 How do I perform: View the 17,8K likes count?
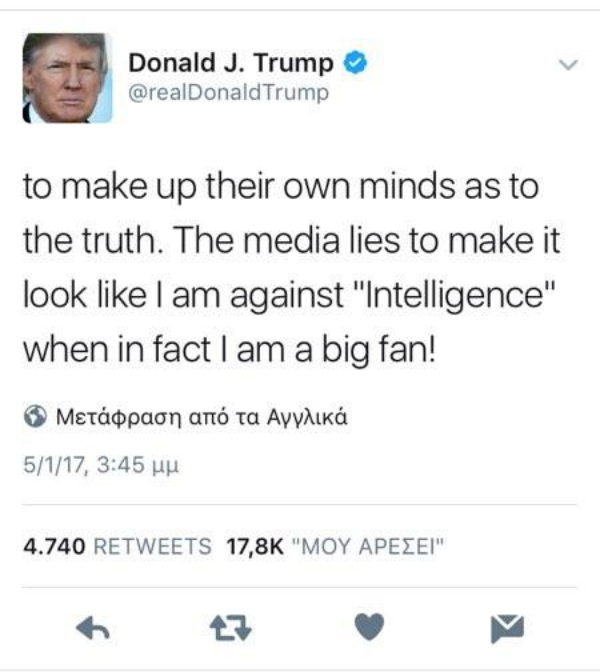point(255,546)
